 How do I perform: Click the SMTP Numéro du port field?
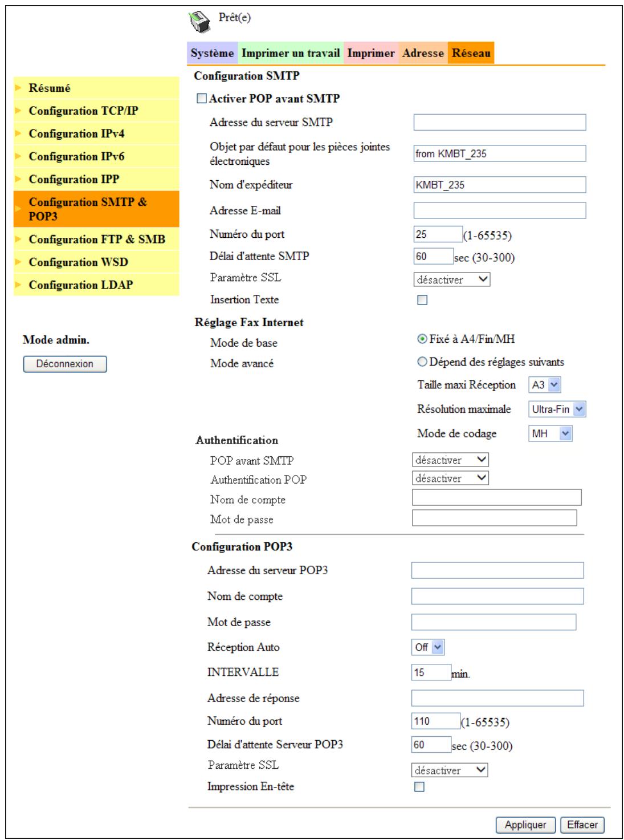438,234
